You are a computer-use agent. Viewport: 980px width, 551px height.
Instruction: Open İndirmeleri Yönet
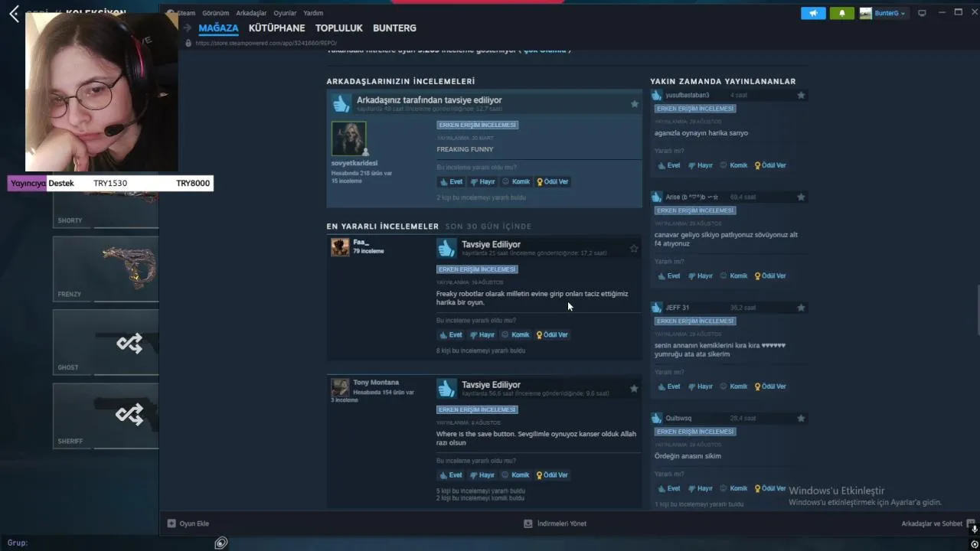tap(555, 524)
